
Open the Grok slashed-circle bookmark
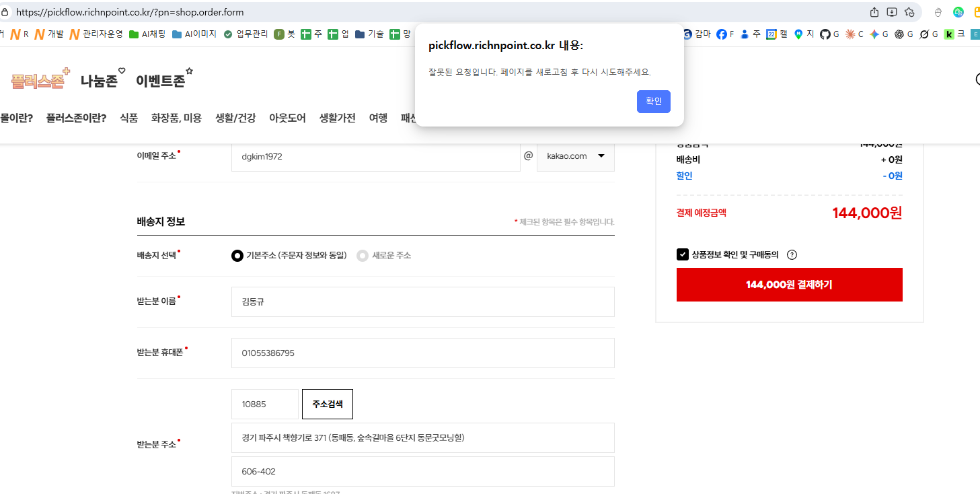pos(929,34)
